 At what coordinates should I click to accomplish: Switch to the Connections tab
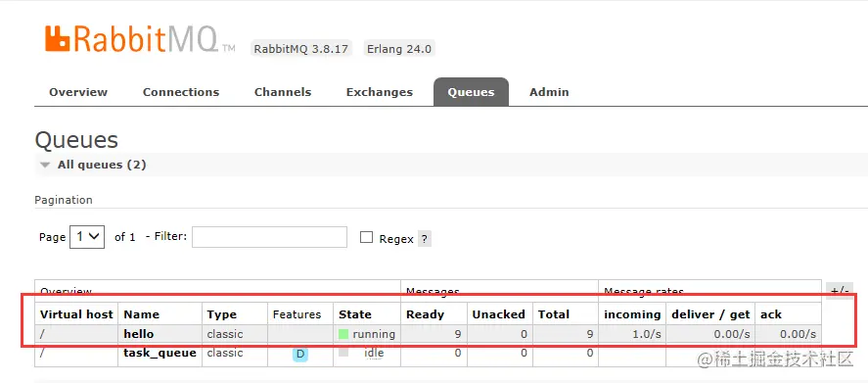[x=181, y=92]
